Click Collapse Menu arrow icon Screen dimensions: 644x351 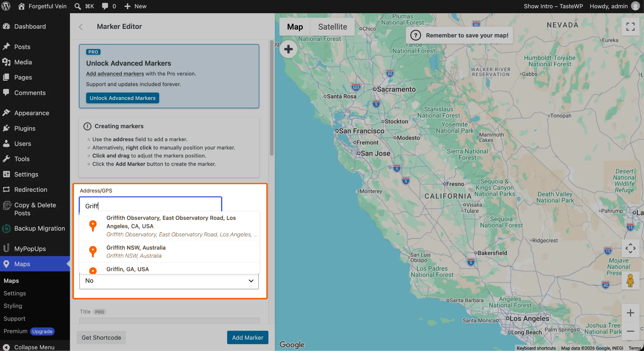click(x=6, y=347)
